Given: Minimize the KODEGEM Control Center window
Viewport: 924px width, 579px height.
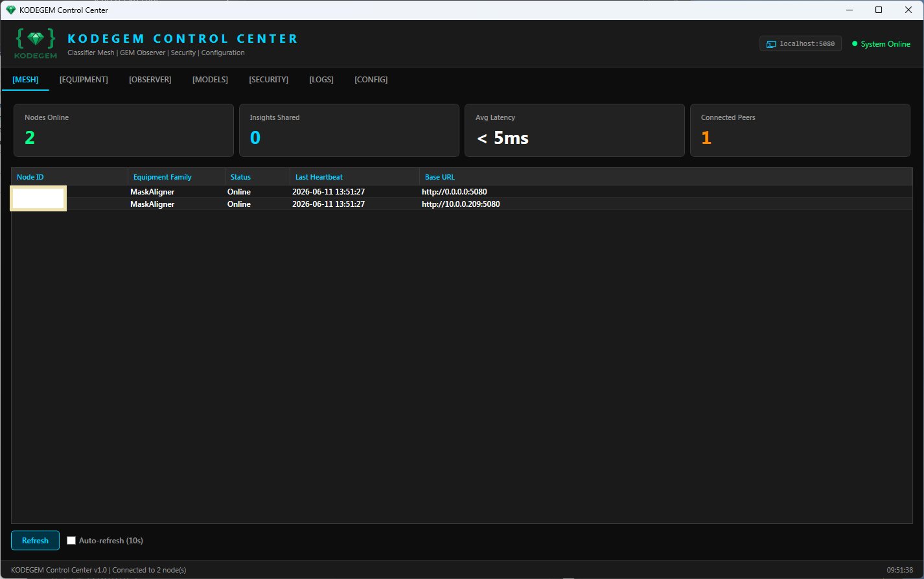Looking at the screenshot, I should [849, 10].
